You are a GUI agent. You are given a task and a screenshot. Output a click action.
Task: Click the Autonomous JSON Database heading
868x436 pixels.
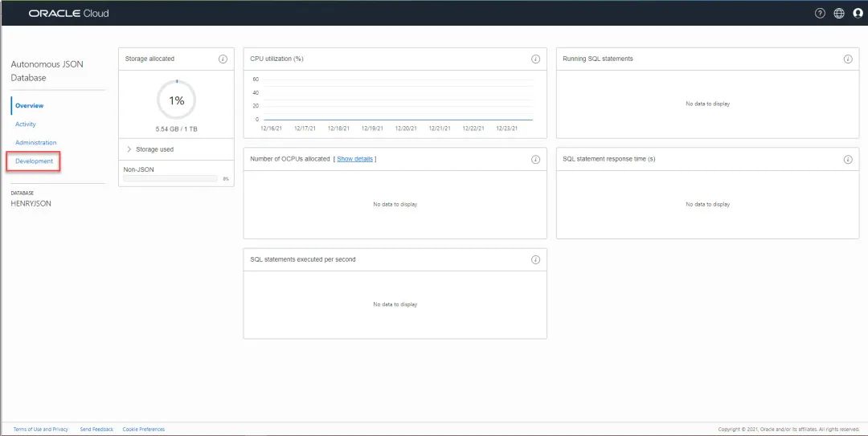click(x=47, y=71)
